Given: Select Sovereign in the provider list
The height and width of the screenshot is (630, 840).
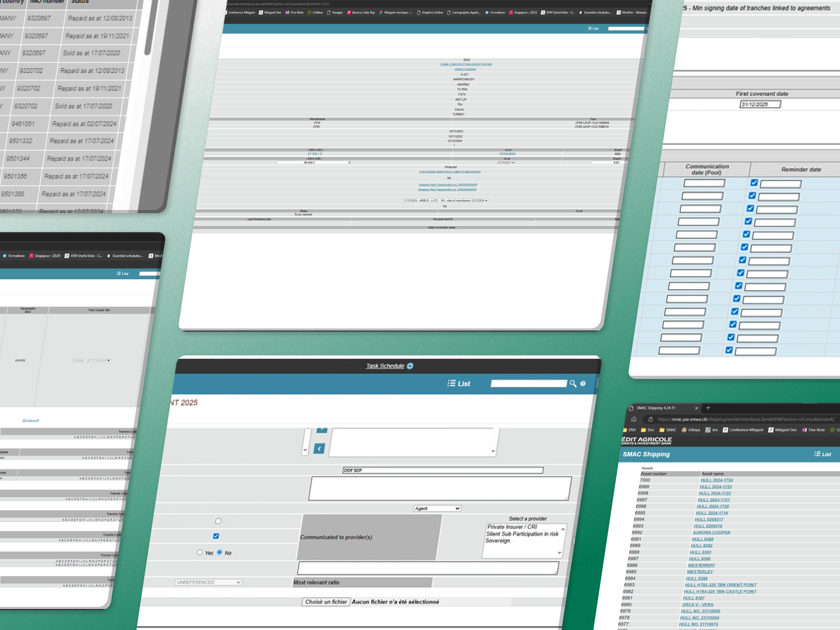Looking at the screenshot, I should tap(498, 541).
